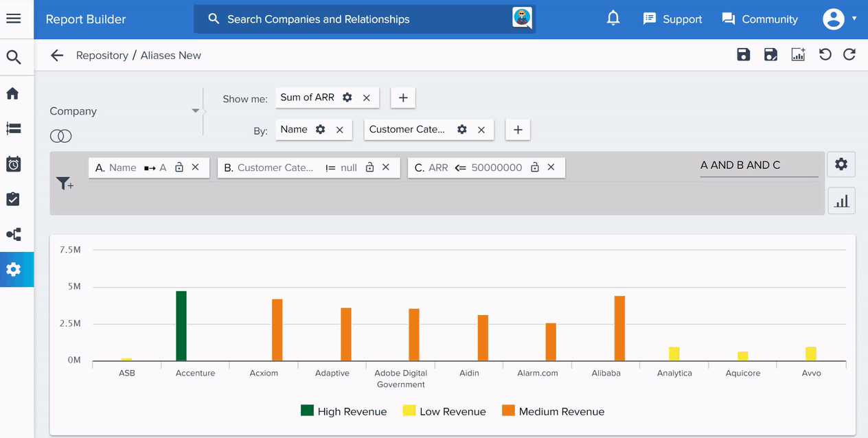Image resolution: width=868 pixels, height=438 pixels.
Task: Open Sum of ARR field settings
Action: pyautogui.click(x=347, y=97)
